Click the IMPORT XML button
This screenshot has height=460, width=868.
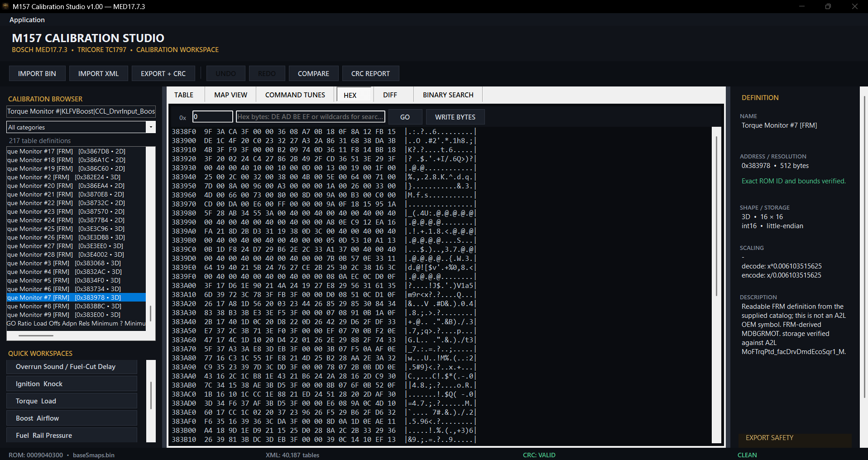point(98,73)
